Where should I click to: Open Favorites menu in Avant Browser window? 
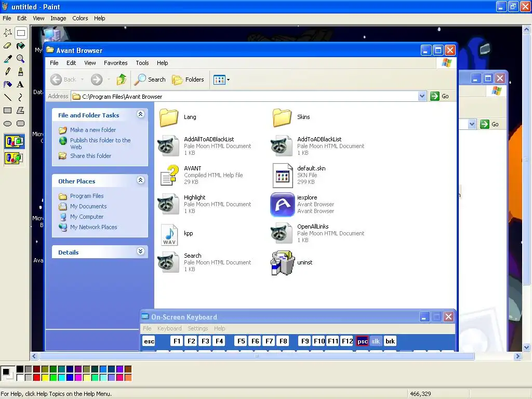point(115,63)
